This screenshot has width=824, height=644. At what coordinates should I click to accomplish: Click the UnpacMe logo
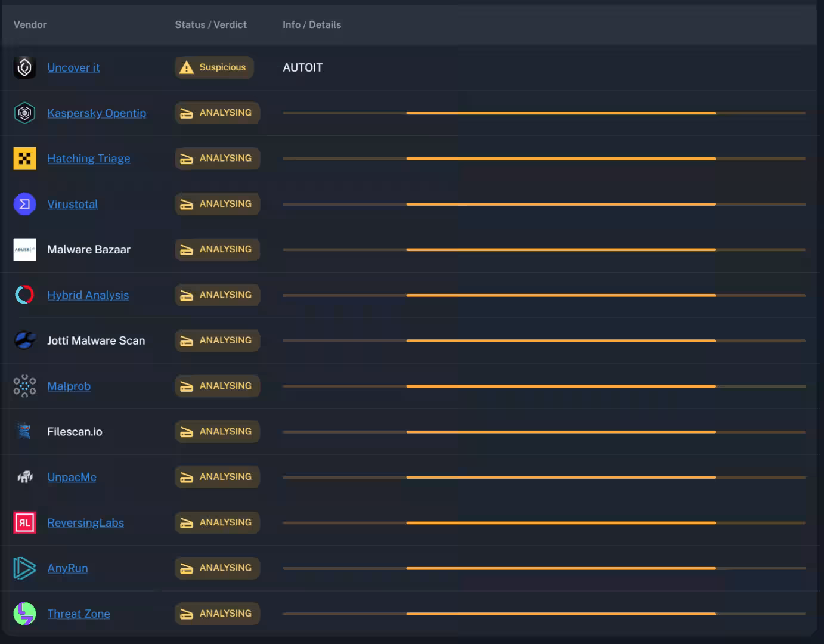click(24, 477)
